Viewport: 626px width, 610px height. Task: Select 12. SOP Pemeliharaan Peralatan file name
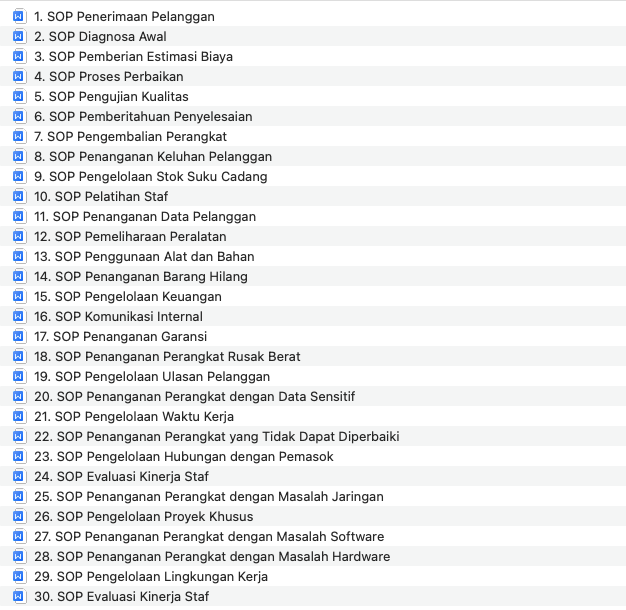(130, 236)
